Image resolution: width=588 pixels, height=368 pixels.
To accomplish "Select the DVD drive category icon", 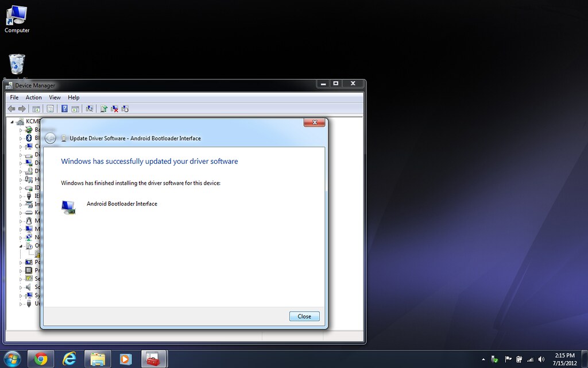I will pos(29,171).
